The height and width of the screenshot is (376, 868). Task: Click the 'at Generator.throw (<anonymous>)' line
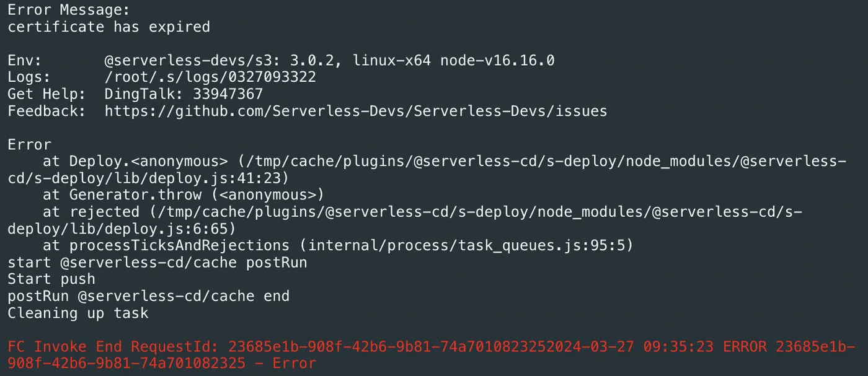coord(184,195)
